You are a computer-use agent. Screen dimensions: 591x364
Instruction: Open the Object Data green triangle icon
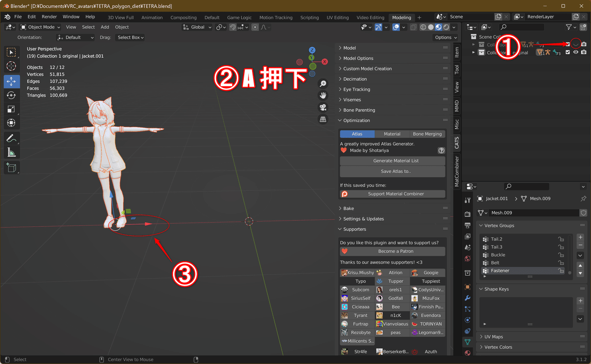[x=467, y=342]
